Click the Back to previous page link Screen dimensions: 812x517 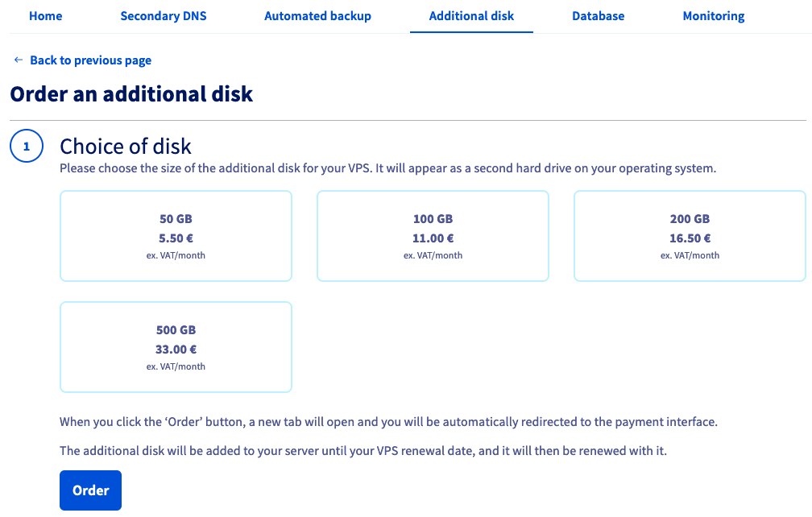[x=90, y=60]
